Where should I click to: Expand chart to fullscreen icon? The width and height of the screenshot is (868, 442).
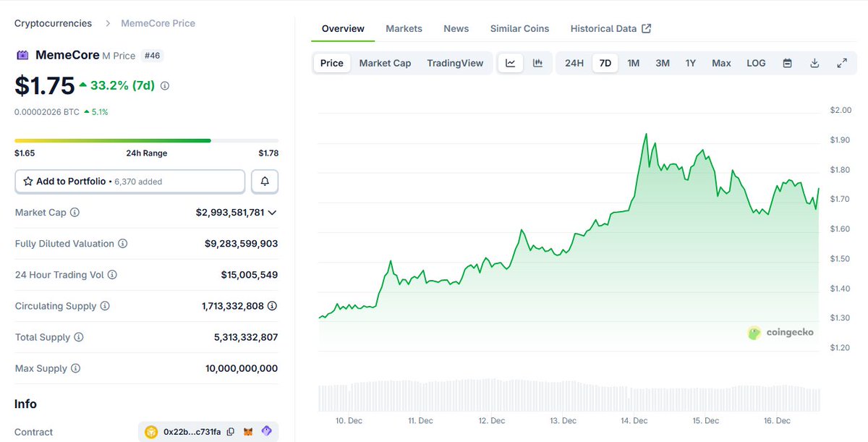842,63
